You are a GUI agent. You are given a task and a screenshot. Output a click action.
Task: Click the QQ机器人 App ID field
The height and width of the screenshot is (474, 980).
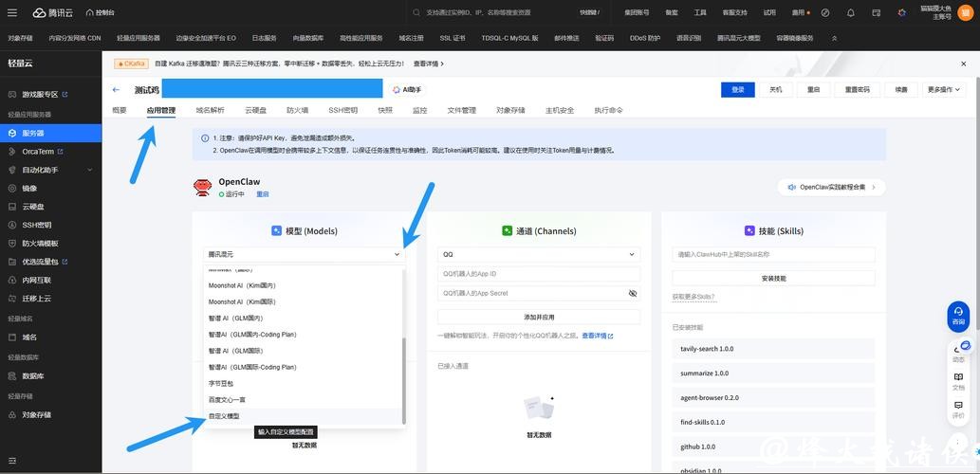pyautogui.click(x=538, y=274)
